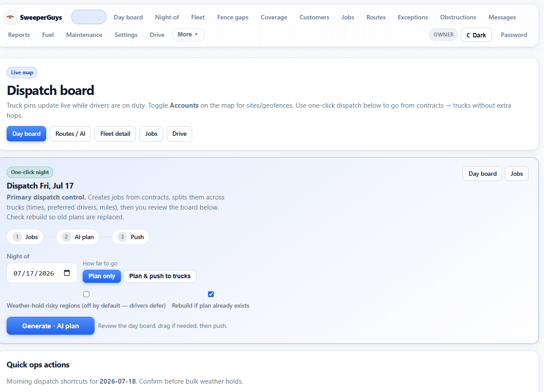
Task: Click Jobs button in One-click night panel corner
Action: [x=517, y=174]
